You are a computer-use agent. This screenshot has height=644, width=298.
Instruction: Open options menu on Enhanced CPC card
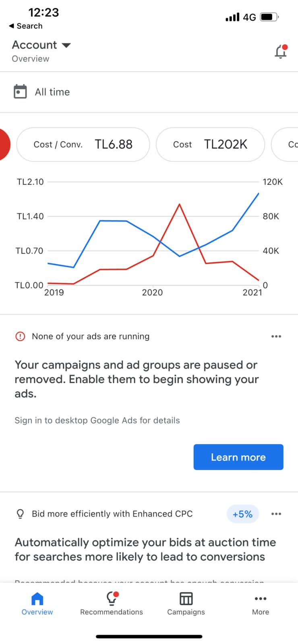276,514
